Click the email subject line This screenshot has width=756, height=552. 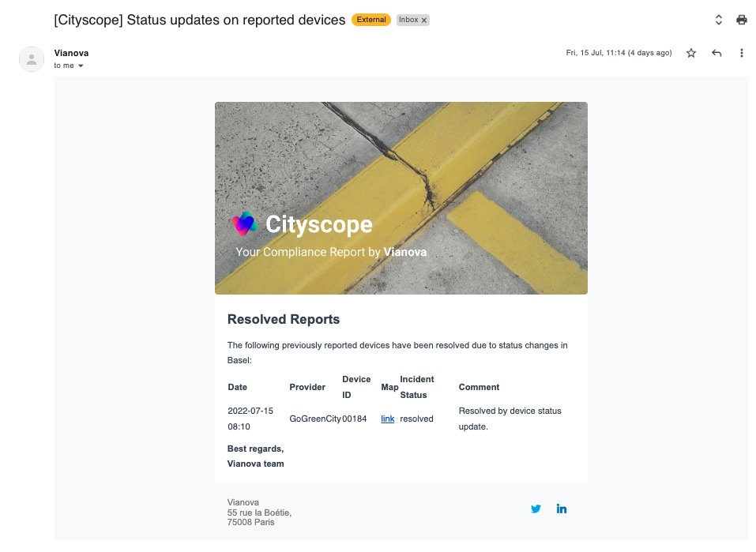[200, 20]
